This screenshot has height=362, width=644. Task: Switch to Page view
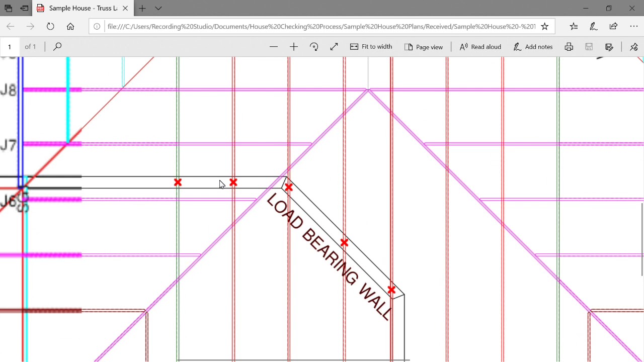click(424, 47)
